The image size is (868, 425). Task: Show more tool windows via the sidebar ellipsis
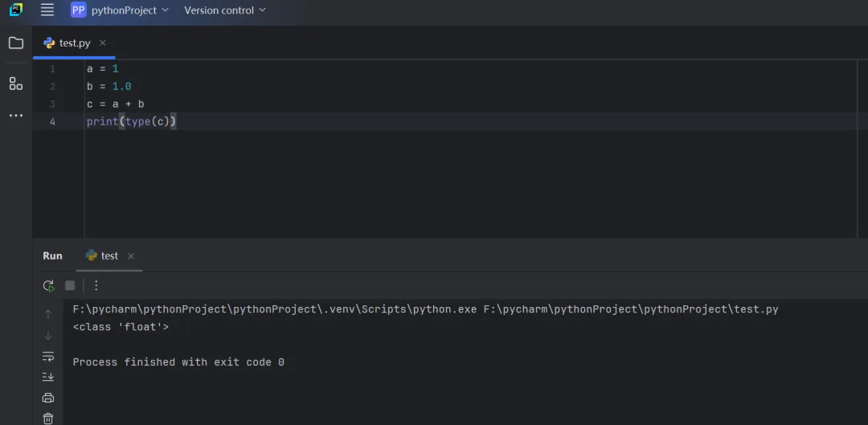tap(16, 116)
